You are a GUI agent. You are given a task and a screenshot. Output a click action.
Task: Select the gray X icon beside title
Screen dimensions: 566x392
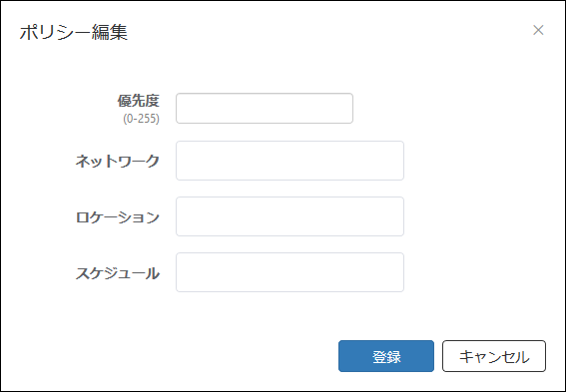pyautogui.click(x=538, y=30)
